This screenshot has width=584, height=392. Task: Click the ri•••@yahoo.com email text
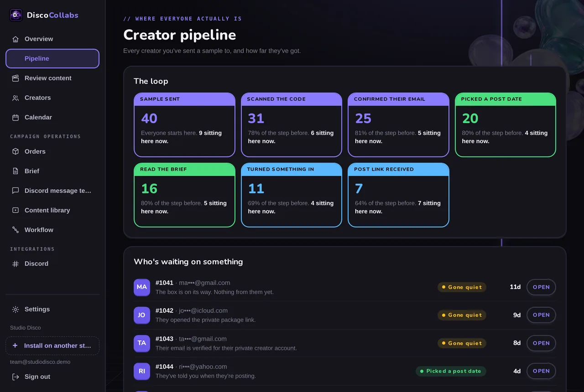[203, 367]
